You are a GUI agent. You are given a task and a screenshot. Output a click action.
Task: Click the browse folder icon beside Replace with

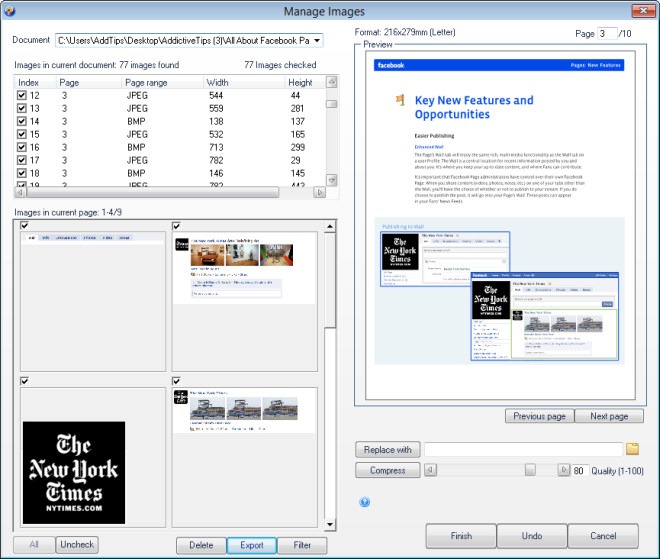coord(632,449)
